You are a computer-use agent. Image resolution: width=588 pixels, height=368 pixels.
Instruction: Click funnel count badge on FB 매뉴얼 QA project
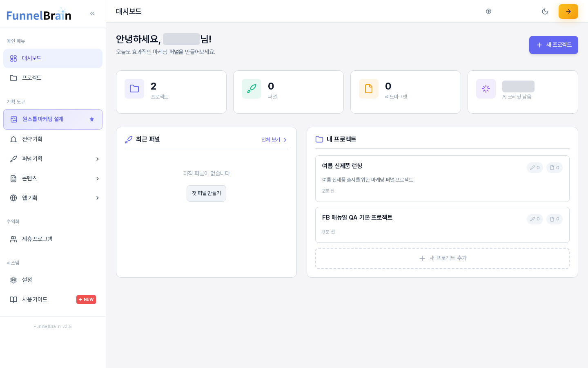pos(535,219)
